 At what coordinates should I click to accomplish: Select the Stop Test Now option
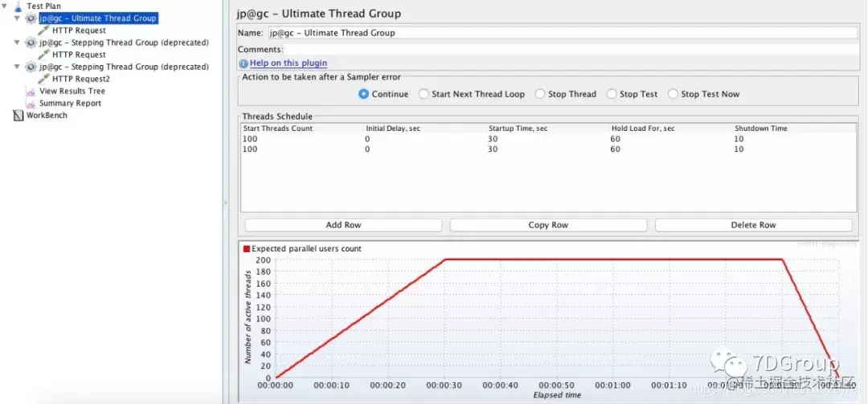click(673, 94)
